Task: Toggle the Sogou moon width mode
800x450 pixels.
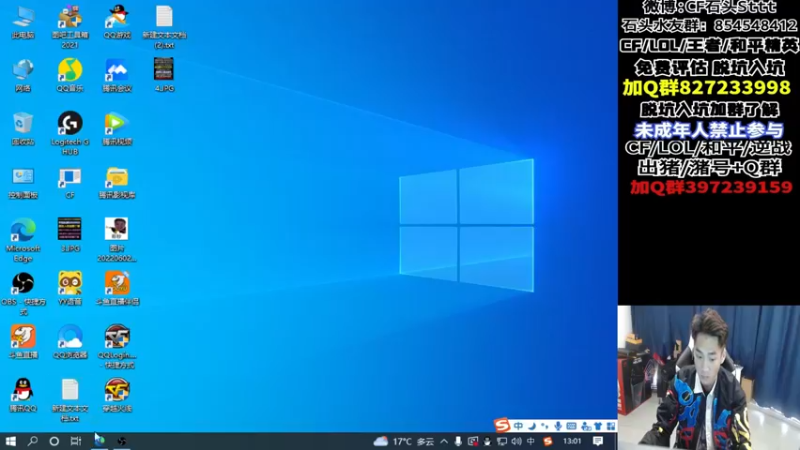Action: point(532,426)
